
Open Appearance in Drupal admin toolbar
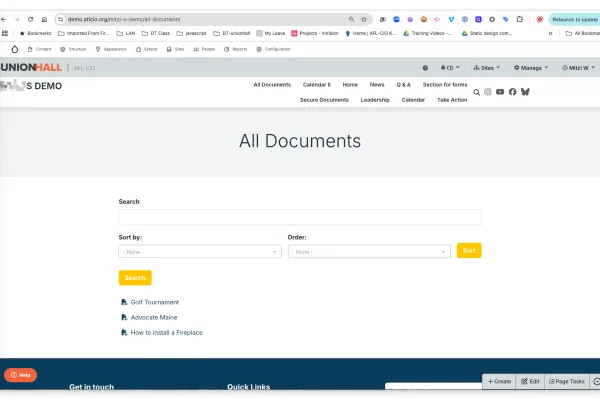pyautogui.click(x=111, y=49)
